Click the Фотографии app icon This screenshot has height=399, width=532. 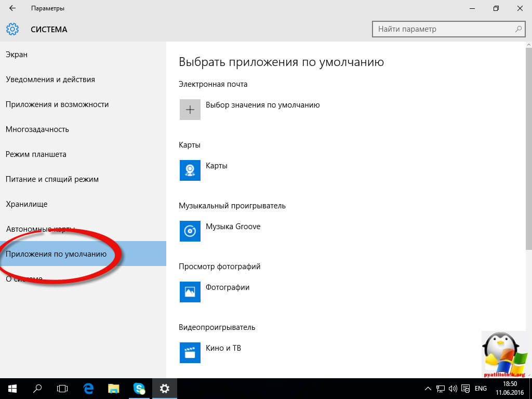[x=190, y=292]
